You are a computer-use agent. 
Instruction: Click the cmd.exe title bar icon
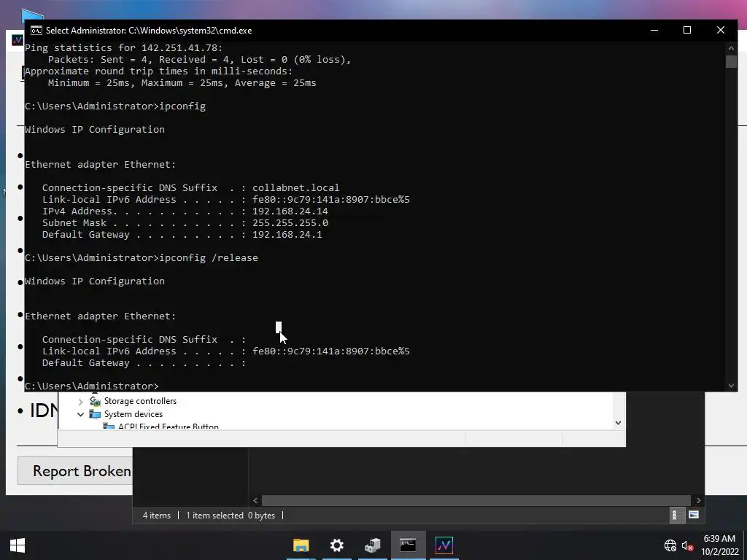pyautogui.click(x=36, y=31)
